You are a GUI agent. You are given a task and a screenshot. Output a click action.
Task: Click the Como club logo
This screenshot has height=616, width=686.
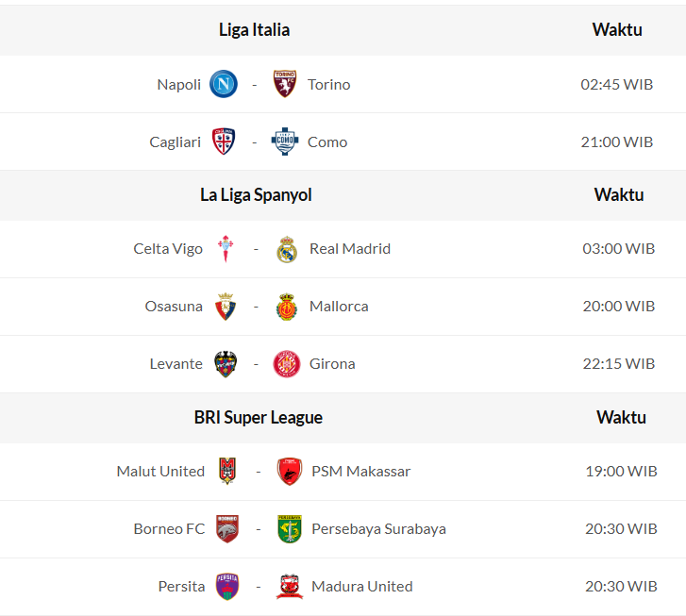tap(285, 142)
